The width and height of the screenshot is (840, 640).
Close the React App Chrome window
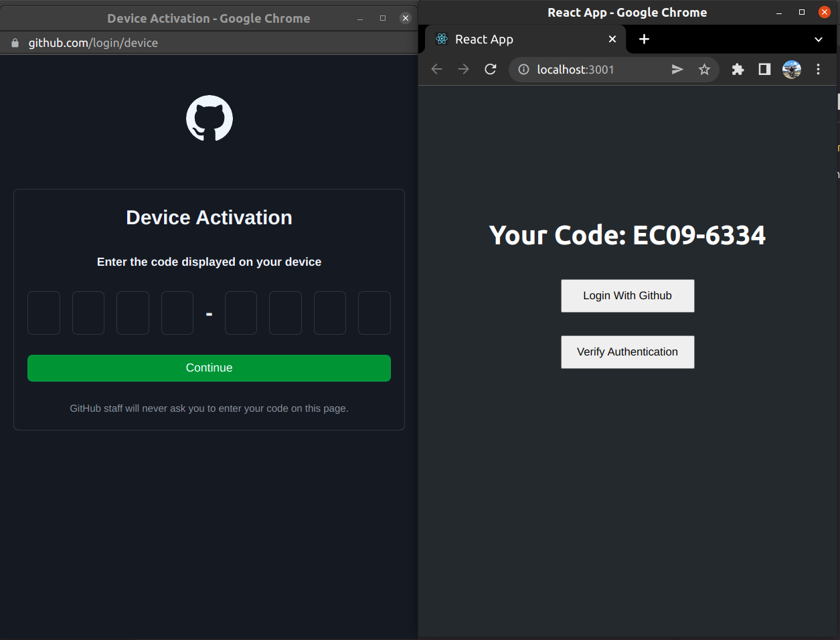(825, 12)
